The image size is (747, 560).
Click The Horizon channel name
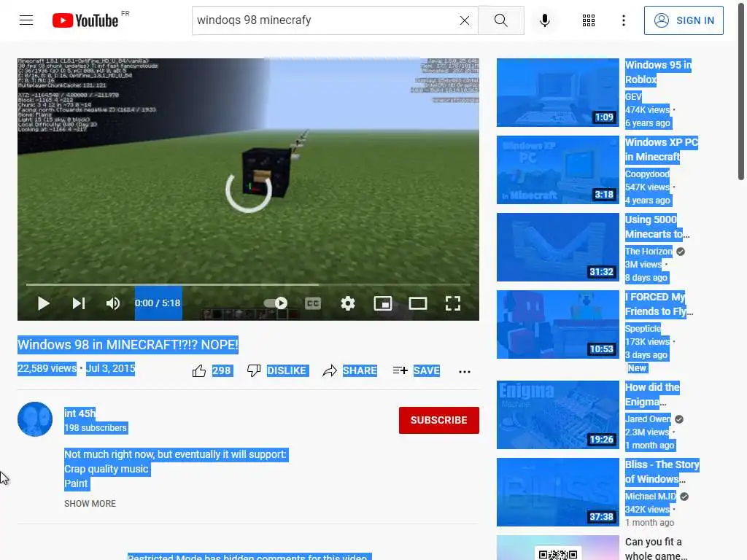tap(649, 251)
